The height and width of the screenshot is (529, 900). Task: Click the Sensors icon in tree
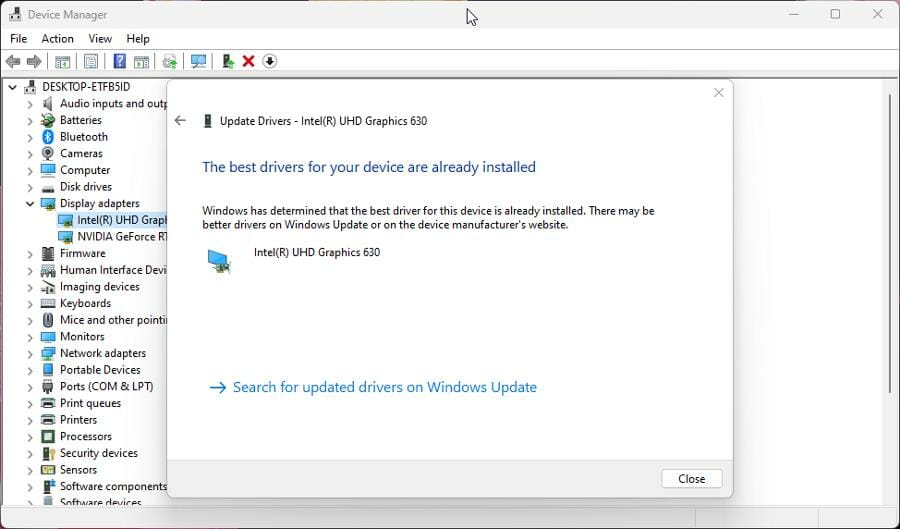[x=48, y=469]
